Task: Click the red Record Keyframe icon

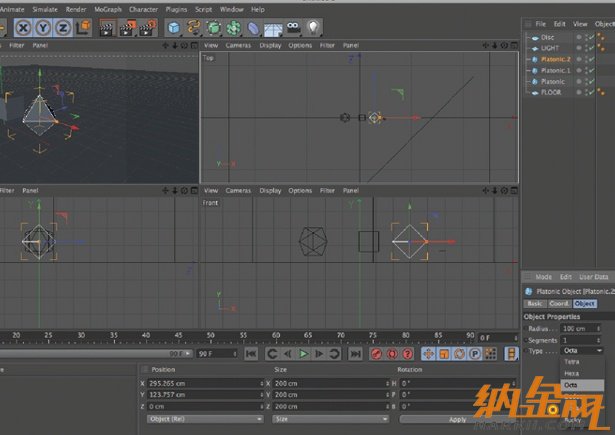Action: click(x=377, y=354)
